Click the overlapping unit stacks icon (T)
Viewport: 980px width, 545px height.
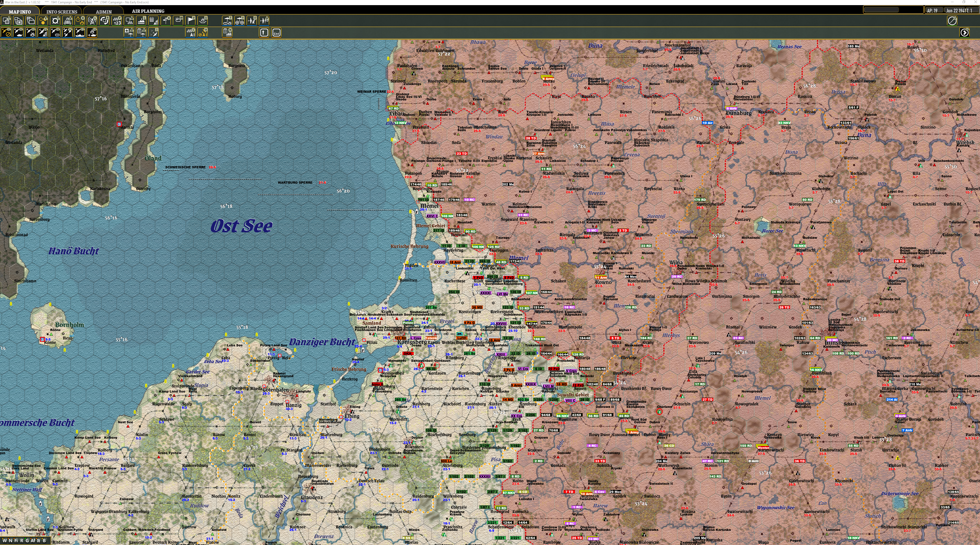click(6, 20)
